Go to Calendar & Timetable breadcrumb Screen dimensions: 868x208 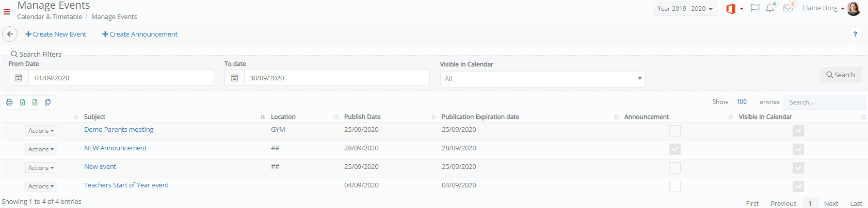[x=50, y=17]
